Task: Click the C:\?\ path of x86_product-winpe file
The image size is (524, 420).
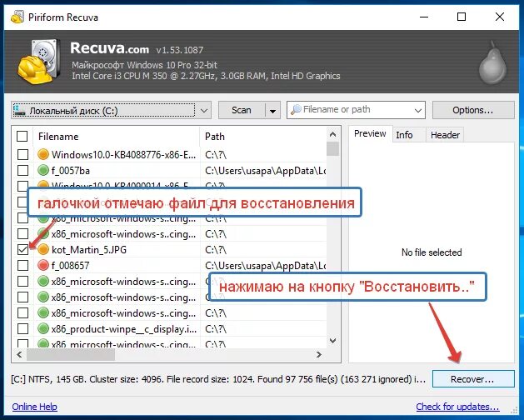Action: 216,329
